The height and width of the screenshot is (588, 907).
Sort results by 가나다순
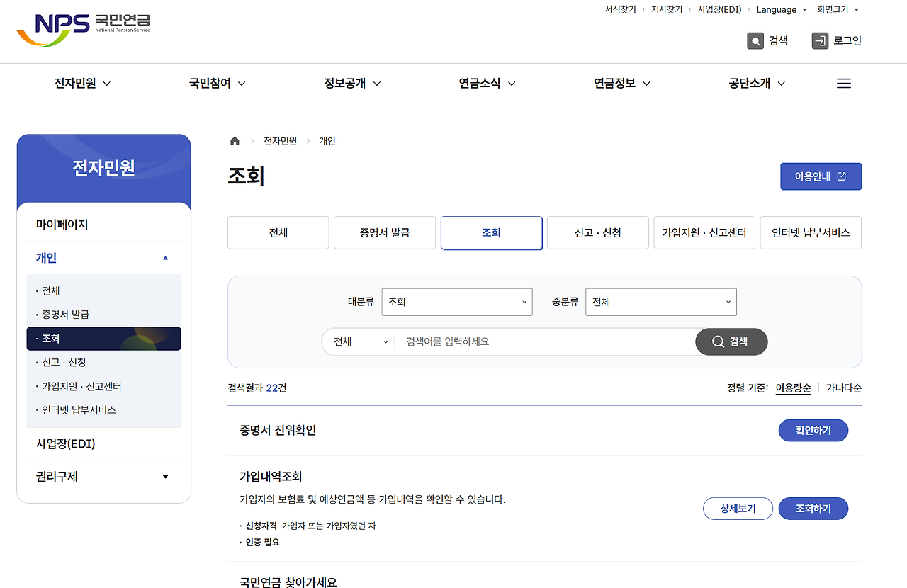(x=844, y=388)
